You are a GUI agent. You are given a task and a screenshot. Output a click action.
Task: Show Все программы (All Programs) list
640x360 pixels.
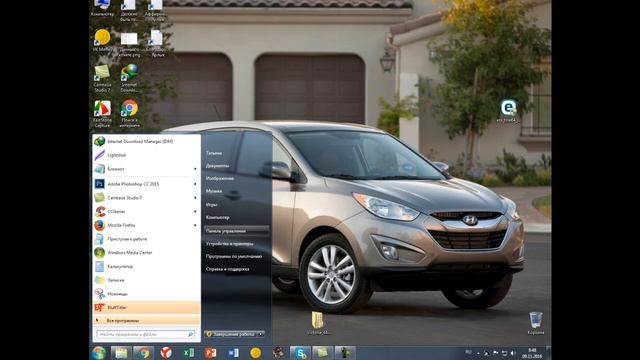[x=147, y=320]
